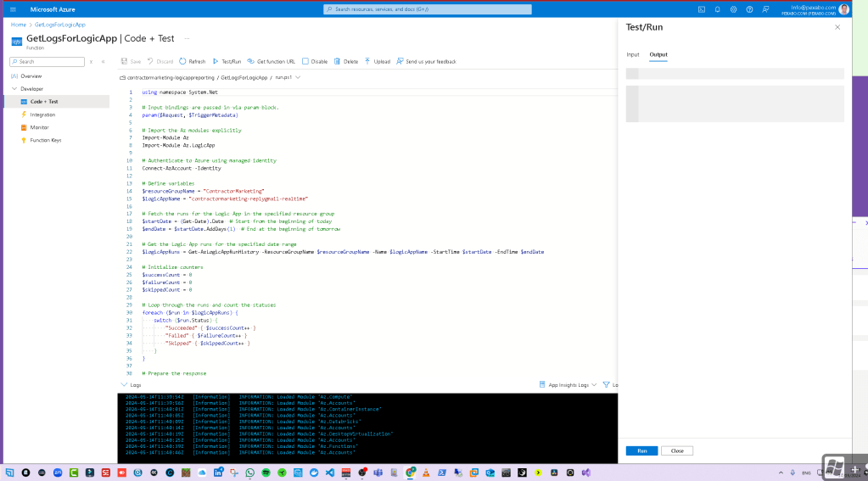Viewport: 868px width, 481px height.
Task: Click the Run button
Action: tap(641, 450)
